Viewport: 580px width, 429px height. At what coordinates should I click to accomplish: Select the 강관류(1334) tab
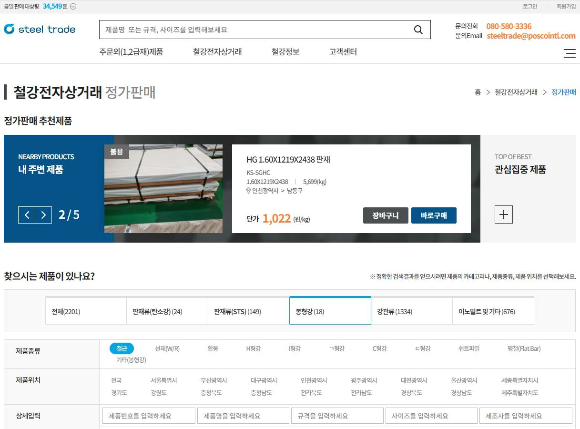[x=411, y=311]
